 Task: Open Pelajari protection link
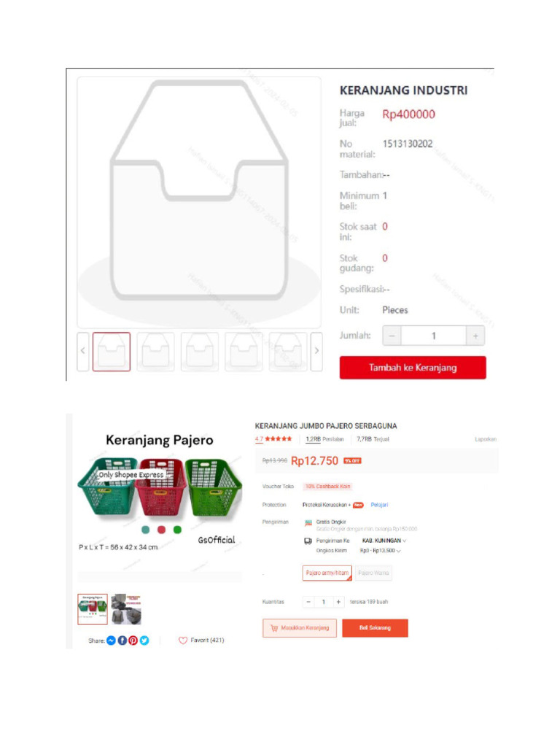click(379, 505)
